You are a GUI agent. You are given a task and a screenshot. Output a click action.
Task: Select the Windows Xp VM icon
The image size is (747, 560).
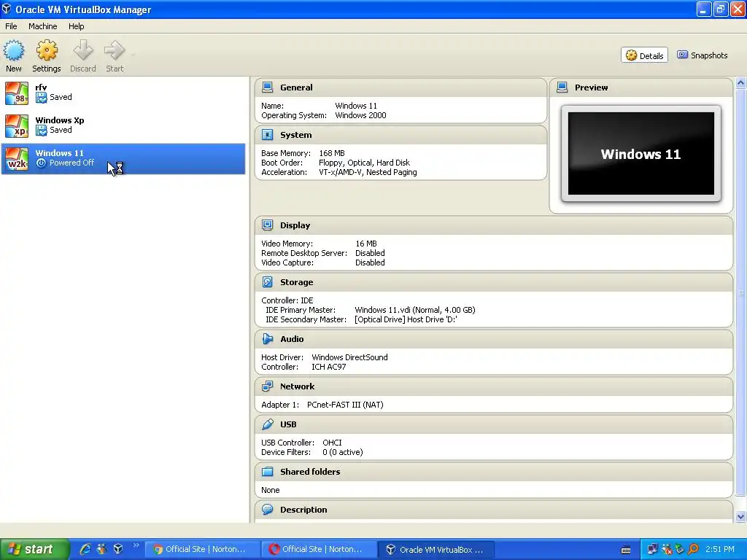click(x=17, y=125)
